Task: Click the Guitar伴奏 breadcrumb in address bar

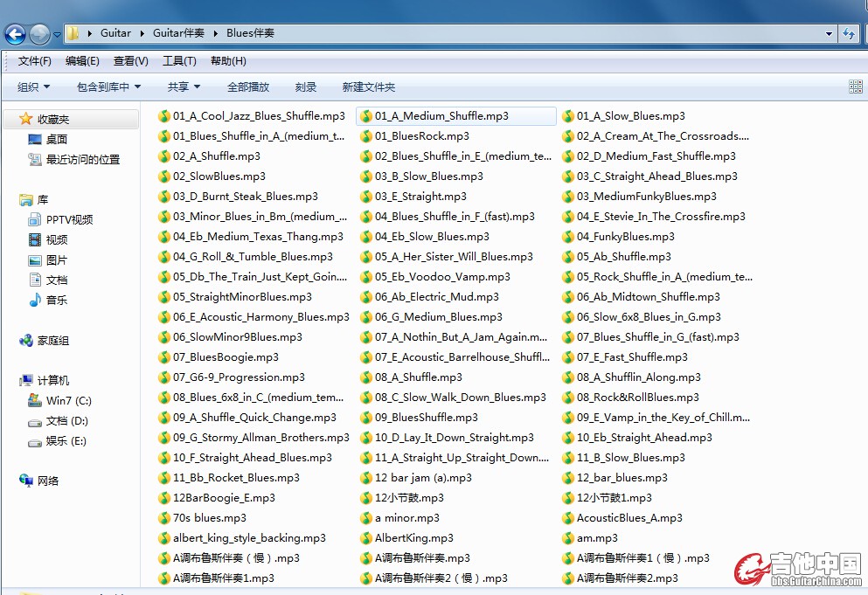Action: pos(178,33)
